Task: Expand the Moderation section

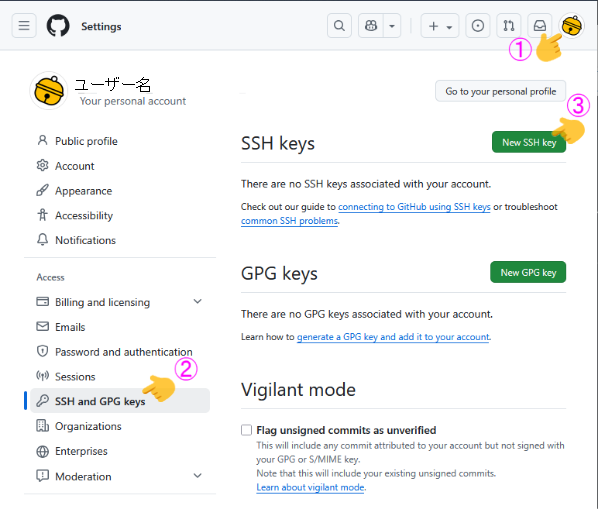Action: (197, 476)
